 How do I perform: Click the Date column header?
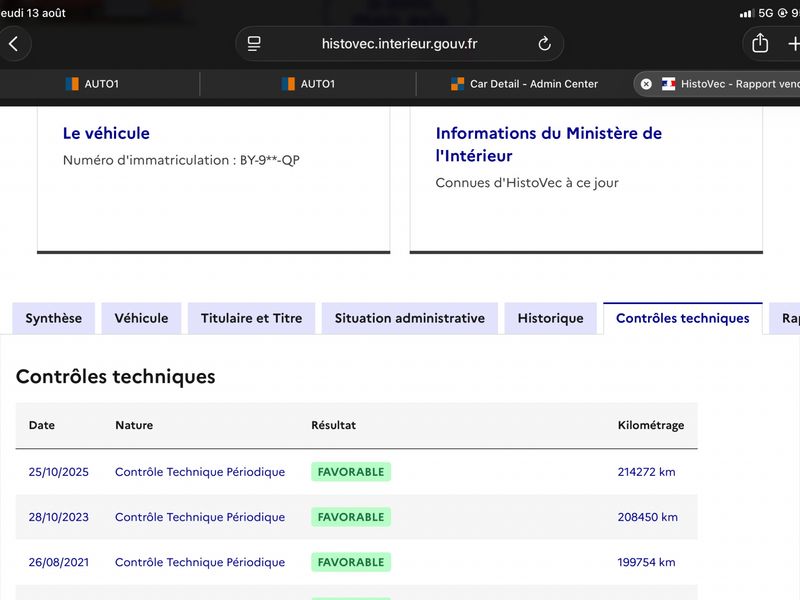(42, 425)
